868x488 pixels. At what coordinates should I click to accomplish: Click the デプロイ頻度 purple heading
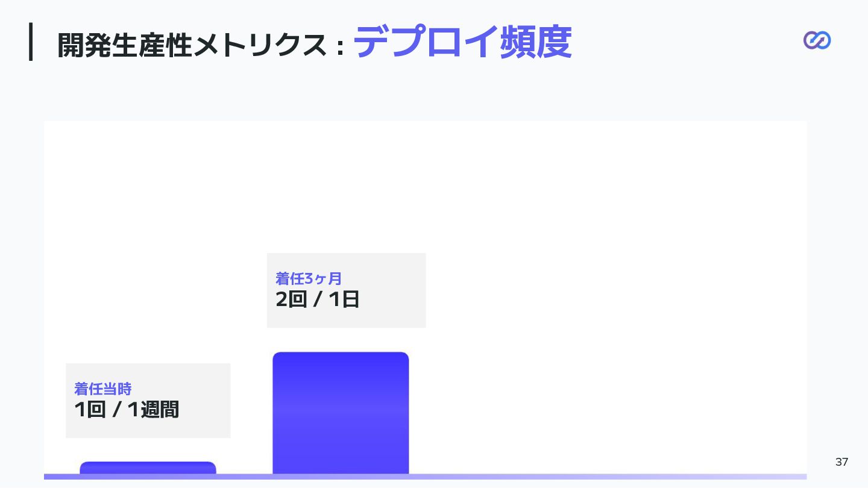click(x=462, y=42)
